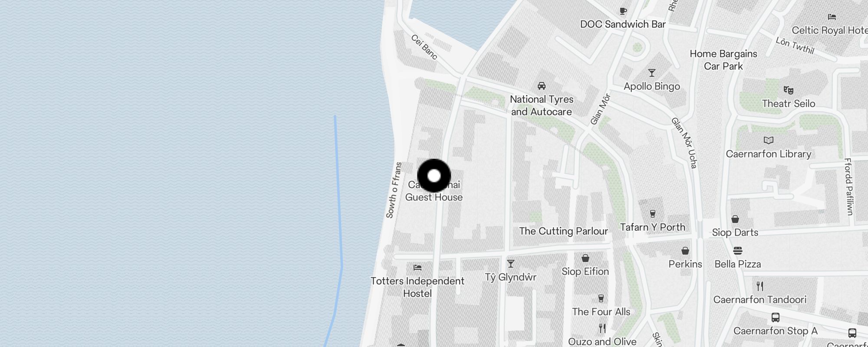Select the DOC Sandwich Bar cafe icon

click(x=623, y=11)
